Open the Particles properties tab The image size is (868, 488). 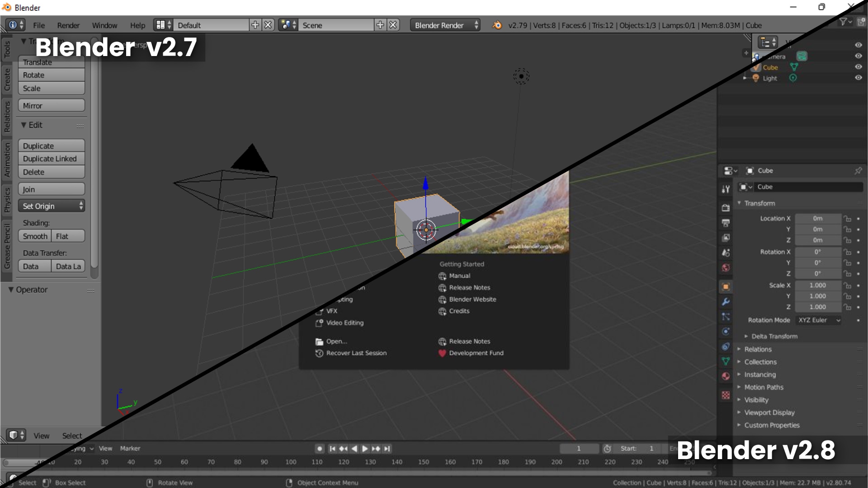point(726,316)
